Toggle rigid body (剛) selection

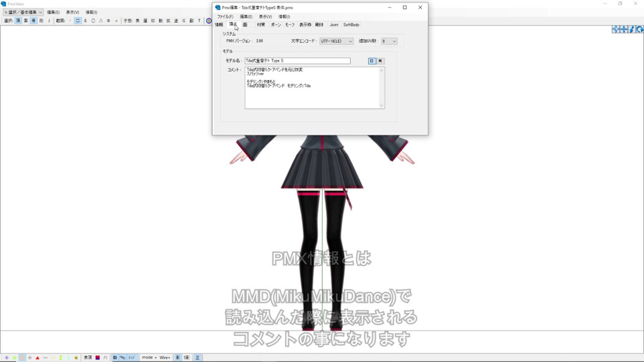[41, 21]
